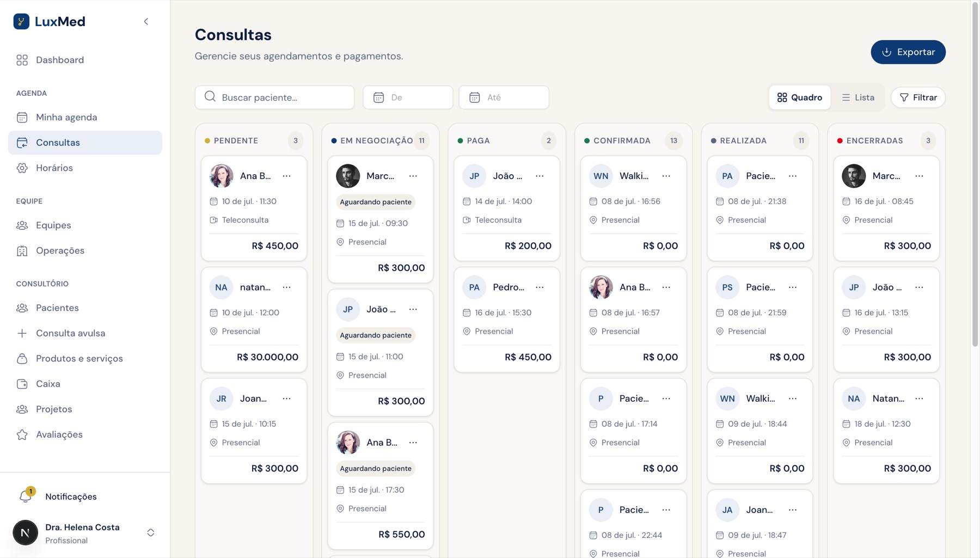Click the Projetos icon in sidebar
Screen dimensions: 980x558
click(22, 409)
